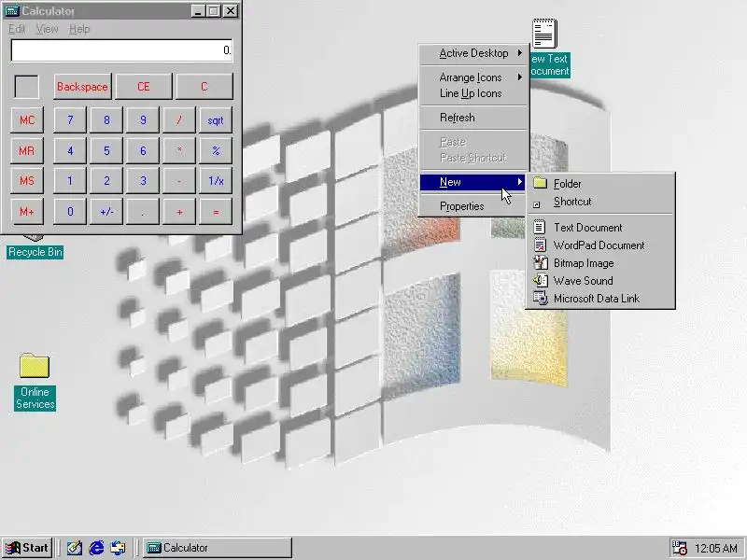Image resolution: width=747 pixels, height=560 pixels.
Task: Choose WordPad Document in New submenu
Action: click(600, 245)
